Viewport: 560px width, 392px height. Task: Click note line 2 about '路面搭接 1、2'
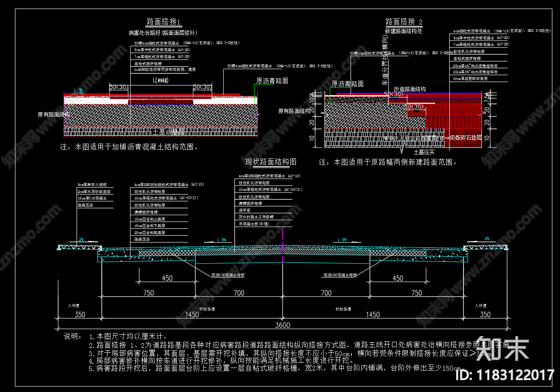300,344
